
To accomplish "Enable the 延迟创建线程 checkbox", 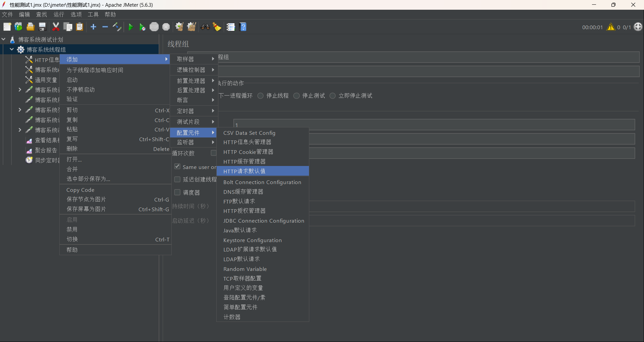I will click(177, 179).
